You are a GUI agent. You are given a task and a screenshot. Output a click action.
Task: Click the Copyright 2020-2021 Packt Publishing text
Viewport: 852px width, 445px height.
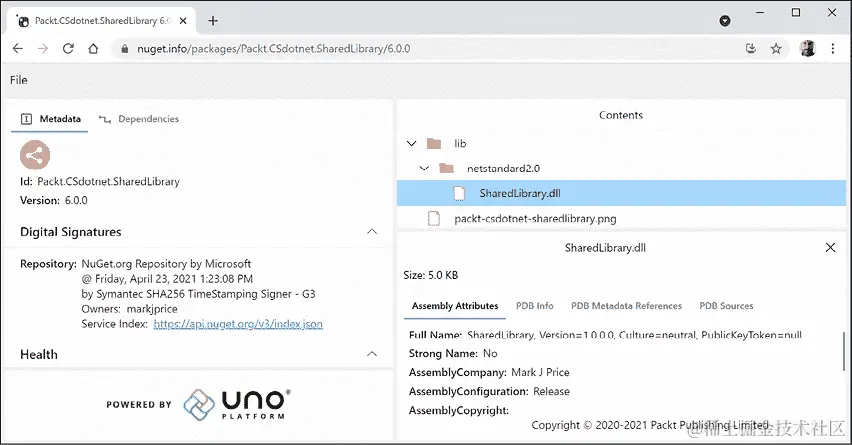650,425
